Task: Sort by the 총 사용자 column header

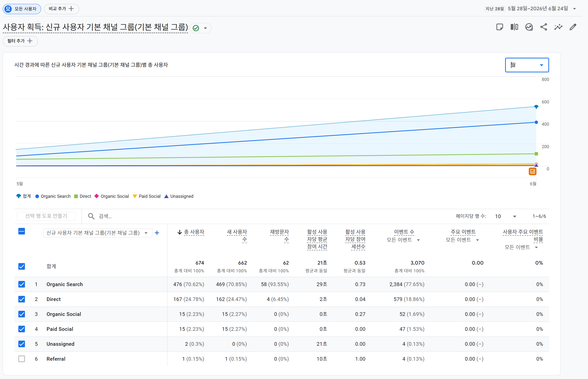Action: (191, 232)
